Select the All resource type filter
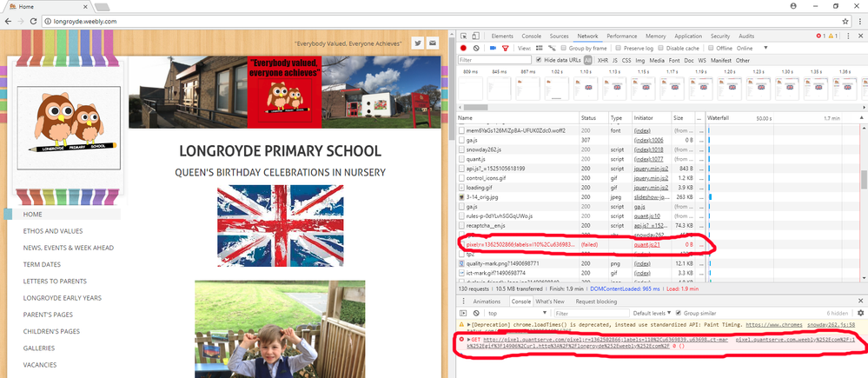Image resolution: width=868 pixels, height=378 pixels. (587, 60)
